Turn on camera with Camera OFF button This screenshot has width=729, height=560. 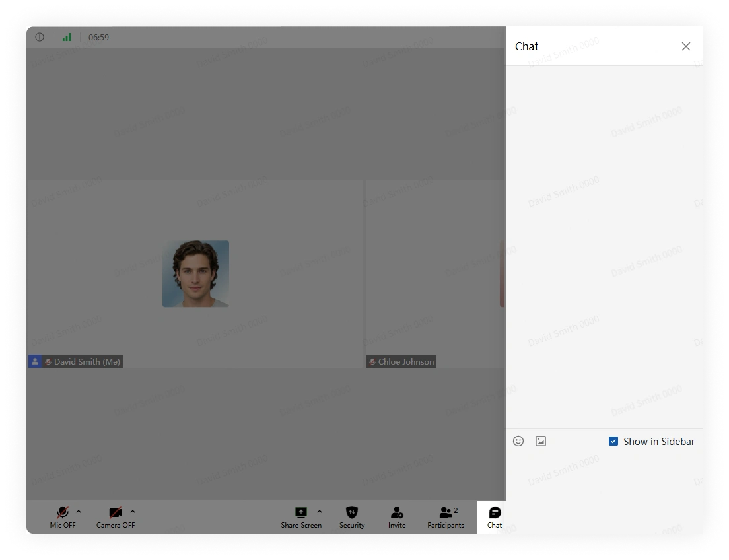click(x=116, y=517)
